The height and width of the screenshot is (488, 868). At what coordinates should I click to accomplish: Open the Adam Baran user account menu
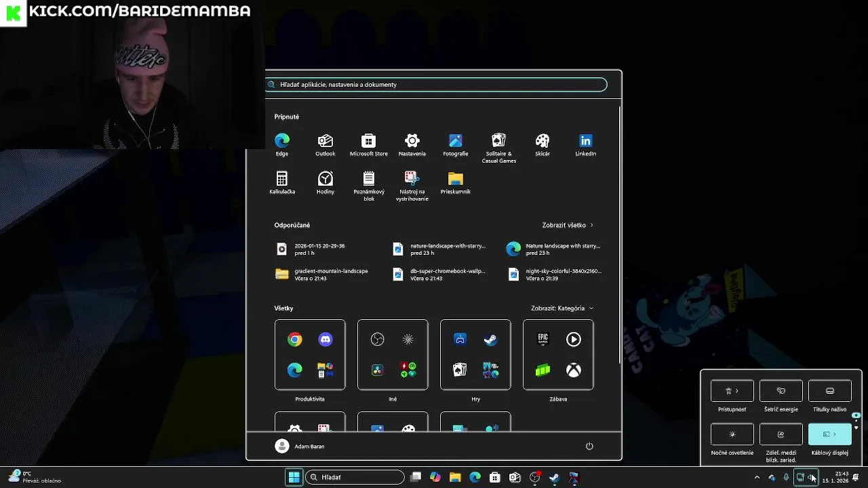300,446
